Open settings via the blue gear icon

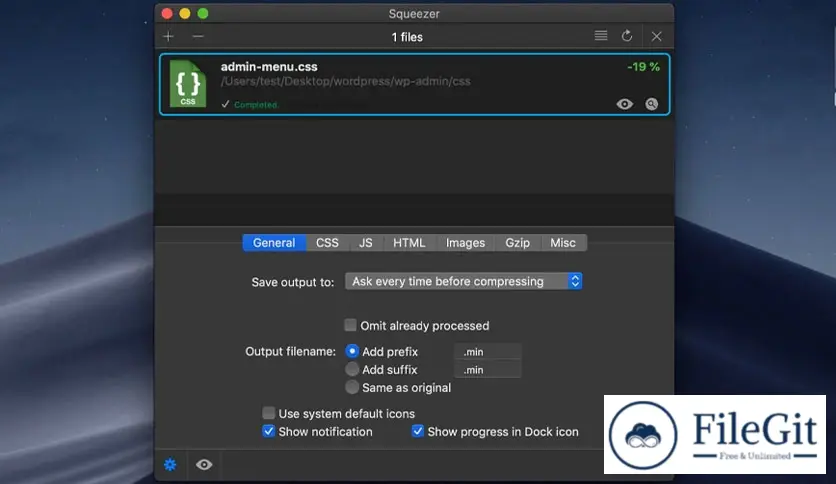pos(170,464)
